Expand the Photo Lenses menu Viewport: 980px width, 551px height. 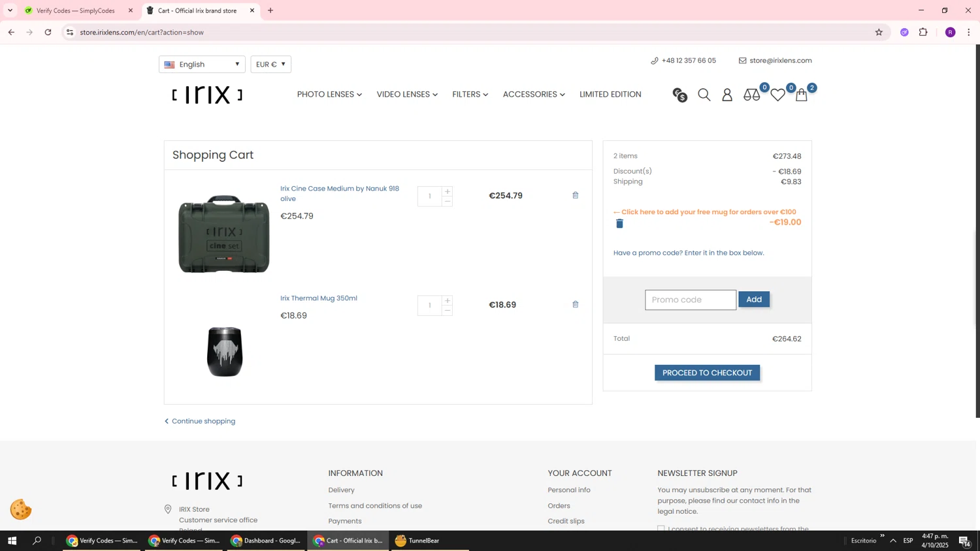coord(329,95)
